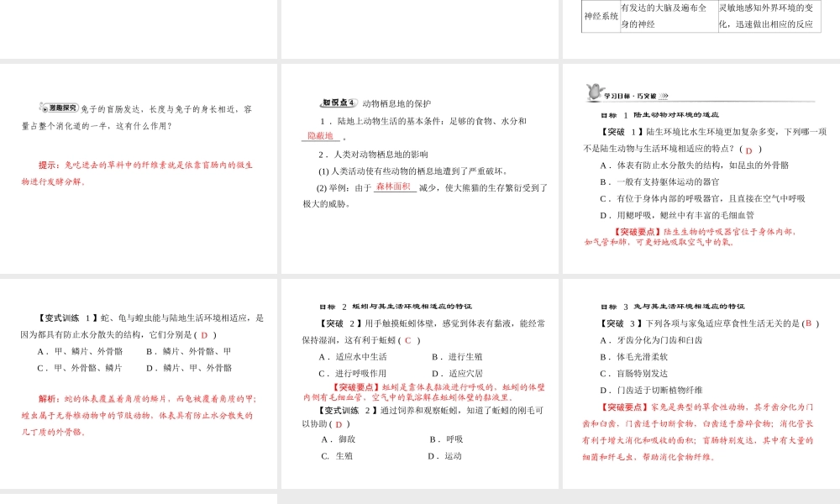Click the 学习目标·巧突破 heading
The image size is (840, 504).
(636, 96)
